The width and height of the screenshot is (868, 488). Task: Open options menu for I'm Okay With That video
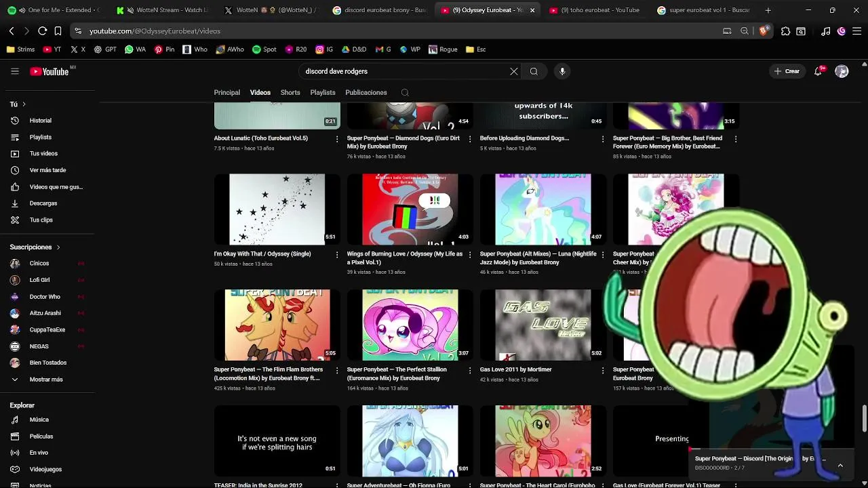coord(337,255)
